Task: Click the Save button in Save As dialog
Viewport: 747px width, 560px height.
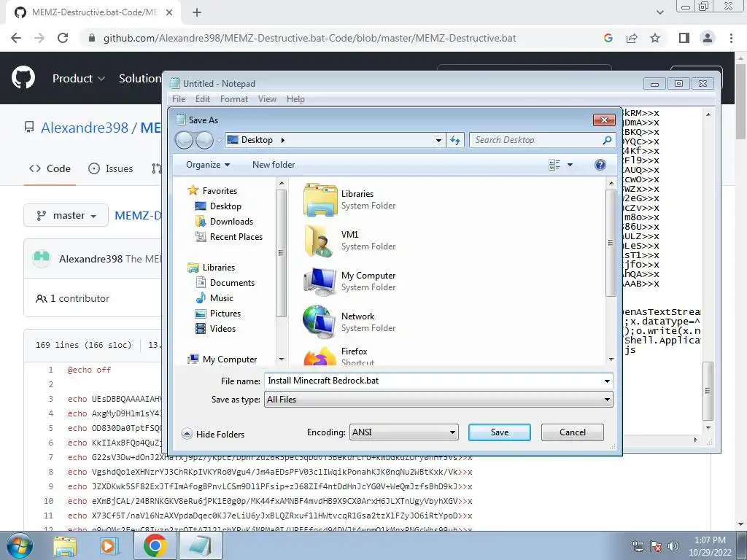Action: (499, 432)
